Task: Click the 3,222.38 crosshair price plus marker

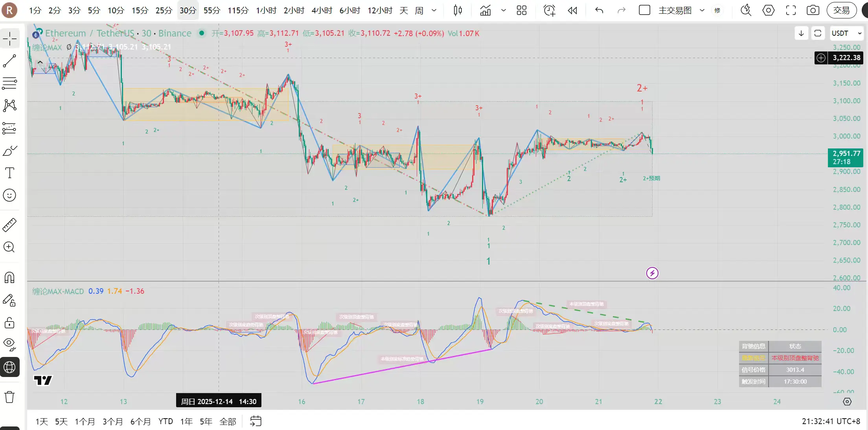Action: click(x=821, y=58)
